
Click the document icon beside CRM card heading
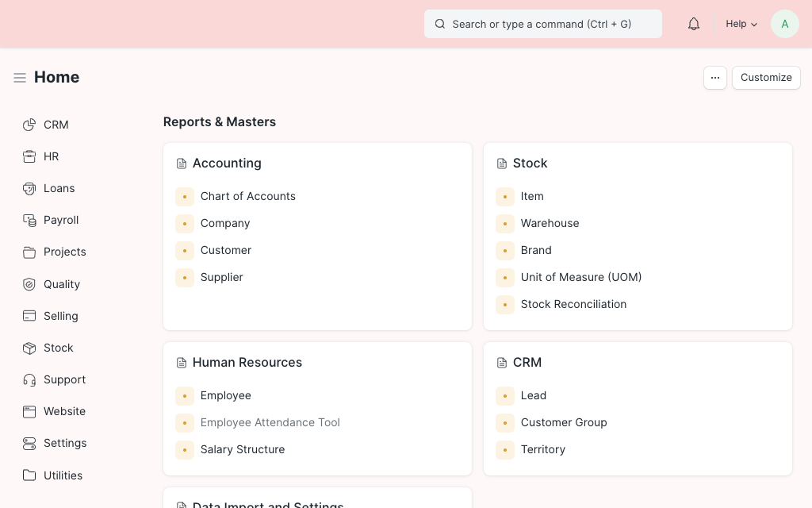502,363
